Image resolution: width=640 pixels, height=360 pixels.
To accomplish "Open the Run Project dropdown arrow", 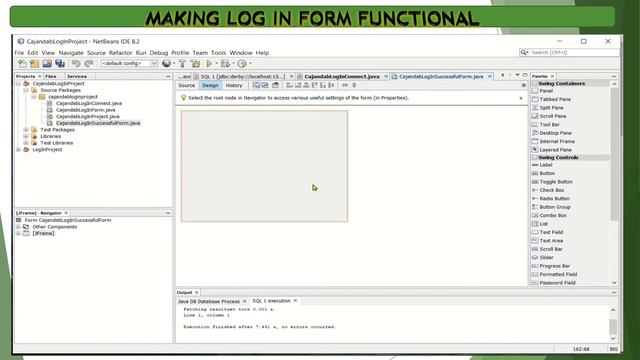I will 216,63.
